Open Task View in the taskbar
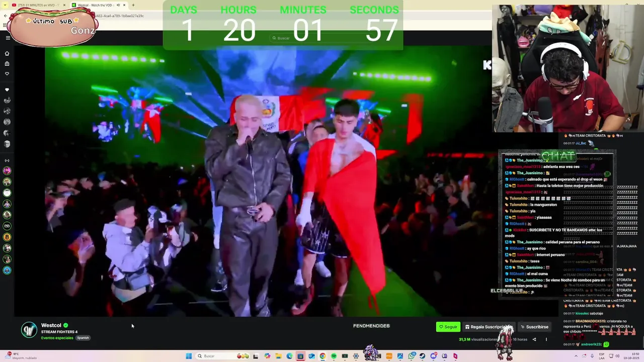This screenshot has width=644, height=362. (x=256, y=356)
